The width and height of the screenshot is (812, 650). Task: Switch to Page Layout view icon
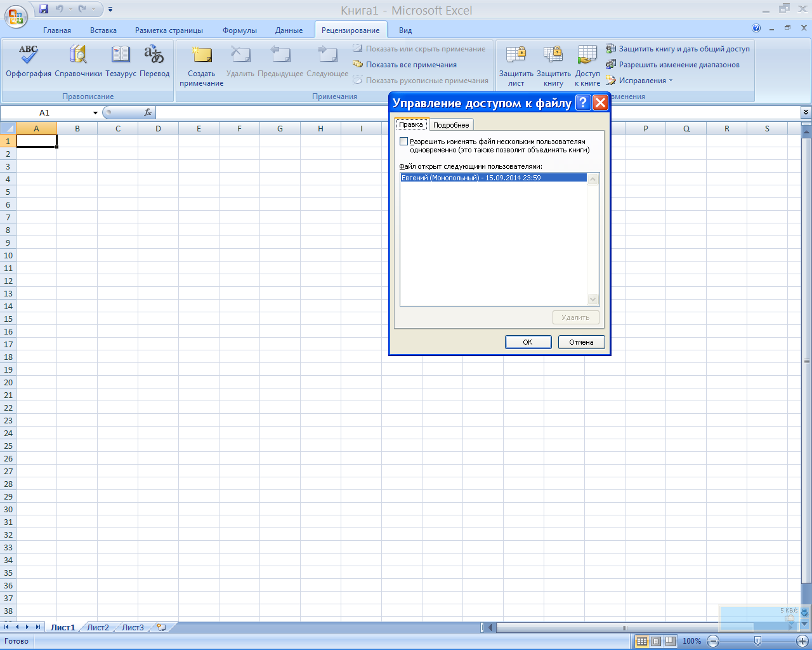pyautogui.click(x=656, y=641)
